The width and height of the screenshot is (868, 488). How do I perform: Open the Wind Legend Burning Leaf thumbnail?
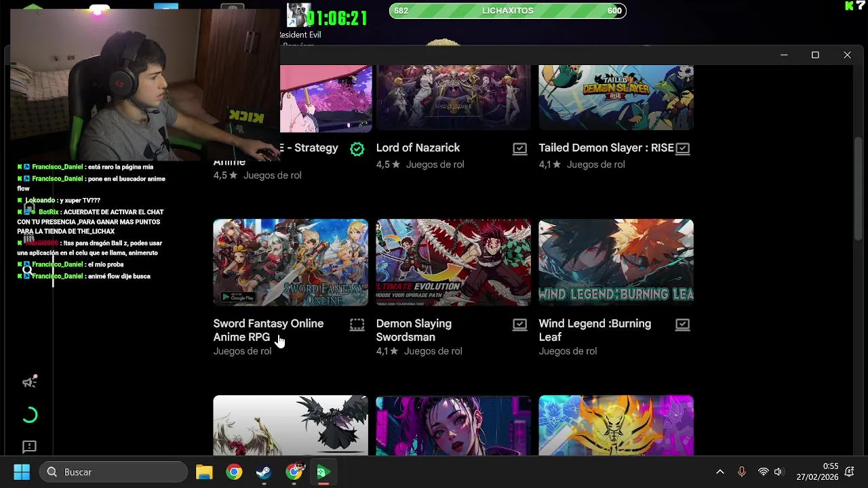[616, 262]
